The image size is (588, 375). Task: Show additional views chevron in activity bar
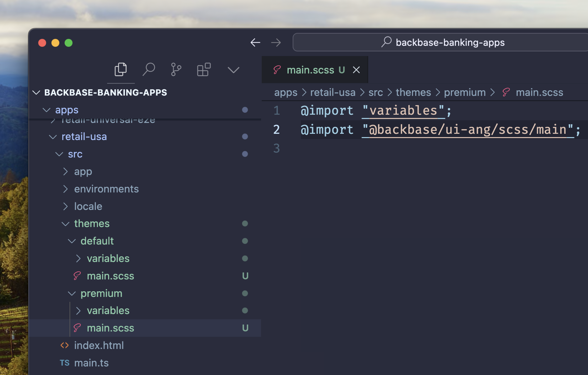point(233,70)
